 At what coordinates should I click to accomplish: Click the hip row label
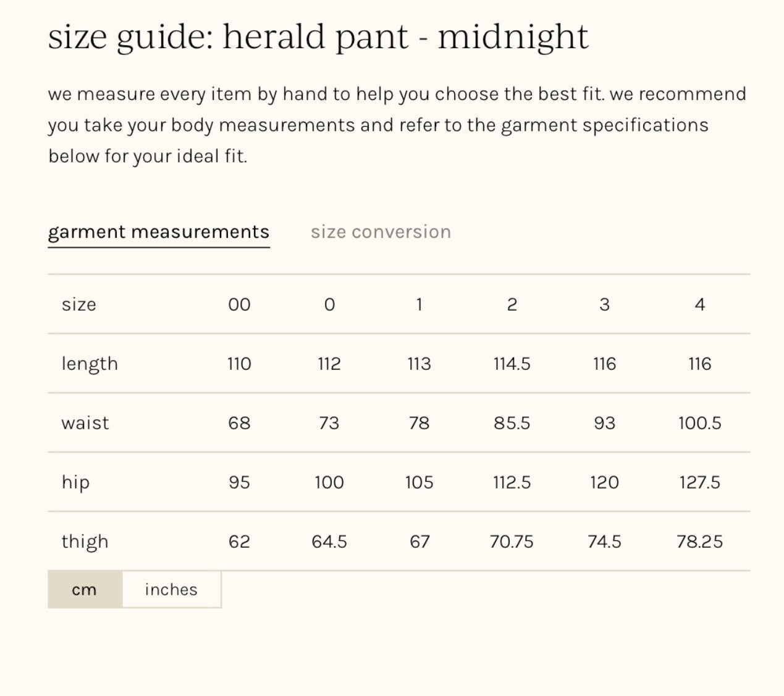[75, 482]
